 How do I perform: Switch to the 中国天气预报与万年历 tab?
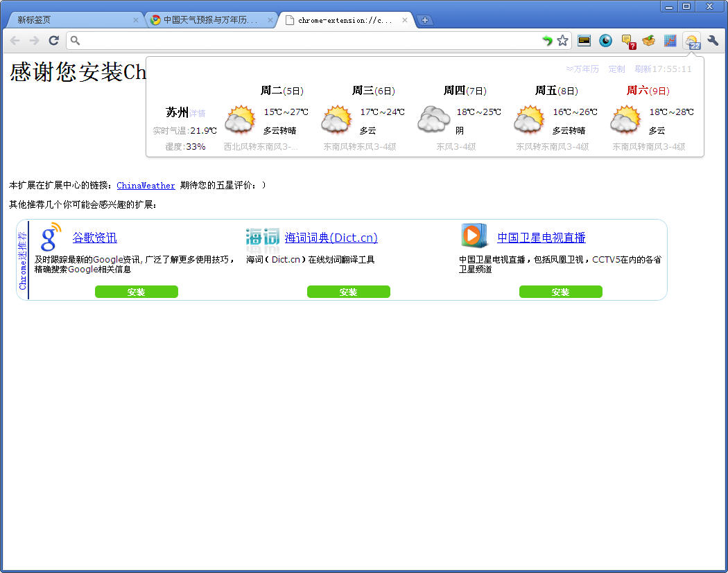tap(210, 20)
